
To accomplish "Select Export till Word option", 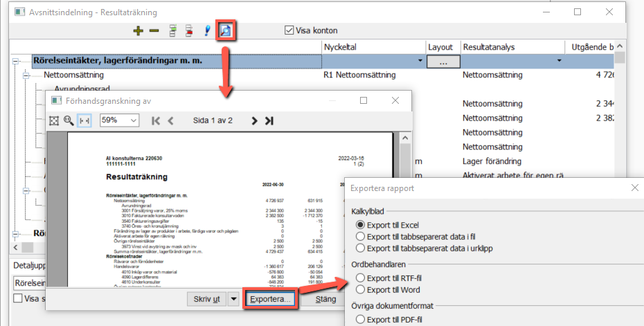I will pyautogui.click(x=360, y=289).
